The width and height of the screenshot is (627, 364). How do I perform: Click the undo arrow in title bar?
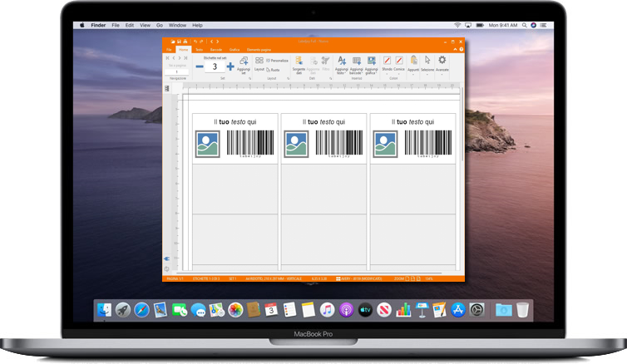(x=195, y=42)
